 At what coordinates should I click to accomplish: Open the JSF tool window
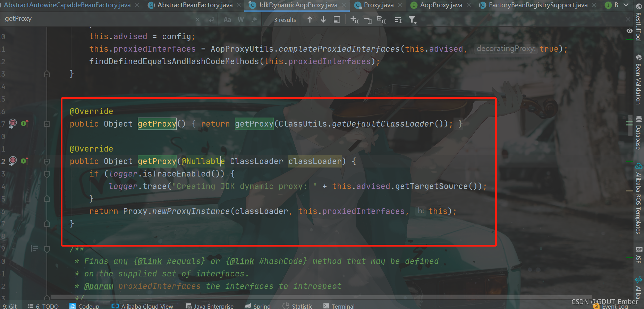click(638, 255)
